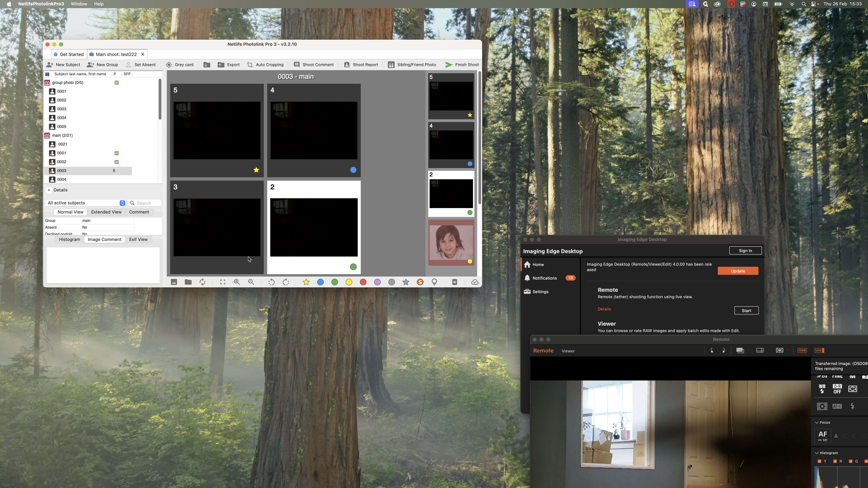Image resolution: width=868 pixels, height=488 pixels.
Task: Click the Auto Cropping tool
Action: coord(265,65)
